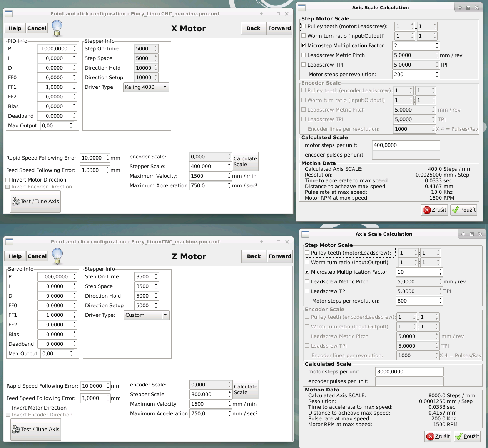488x448 pixels.
Task: Click the gears Test / Tune Axis button for X Motor
Action: pyautogui.click(x=35, y=201)
